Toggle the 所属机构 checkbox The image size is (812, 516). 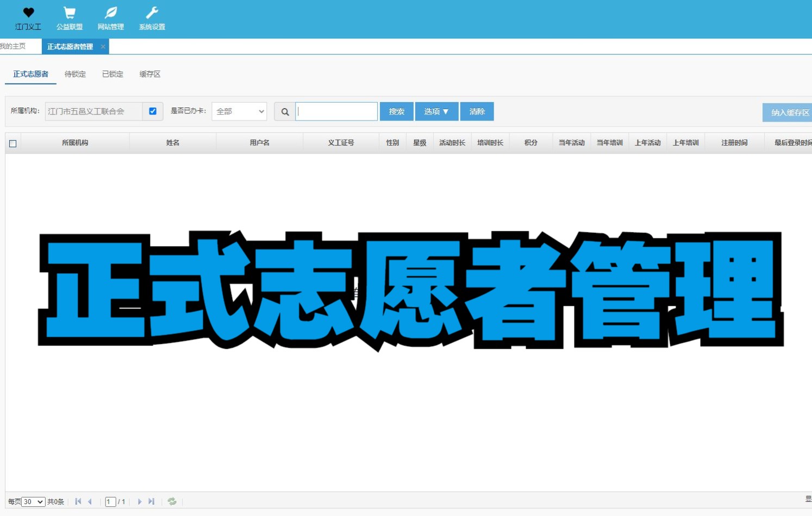153,111
